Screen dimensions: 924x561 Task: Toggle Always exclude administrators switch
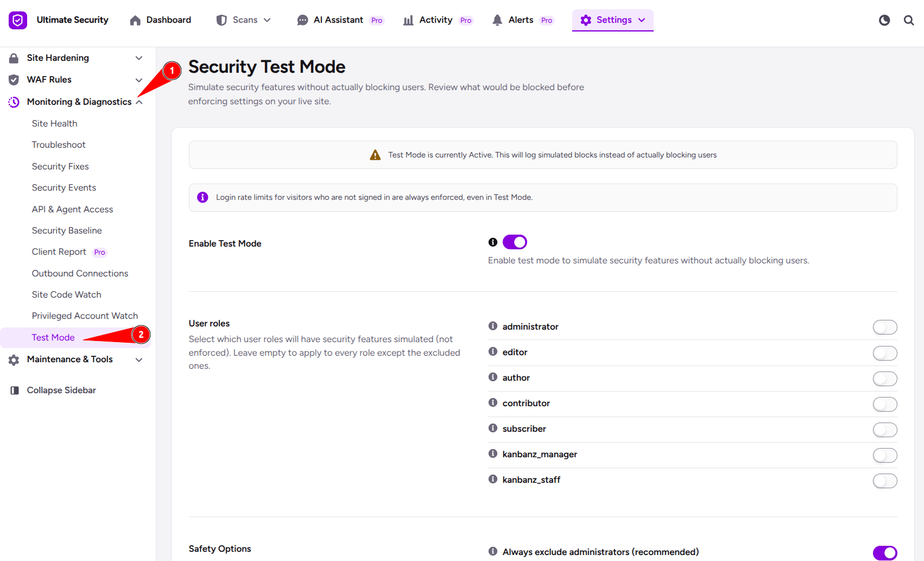[x=885, y=553]
